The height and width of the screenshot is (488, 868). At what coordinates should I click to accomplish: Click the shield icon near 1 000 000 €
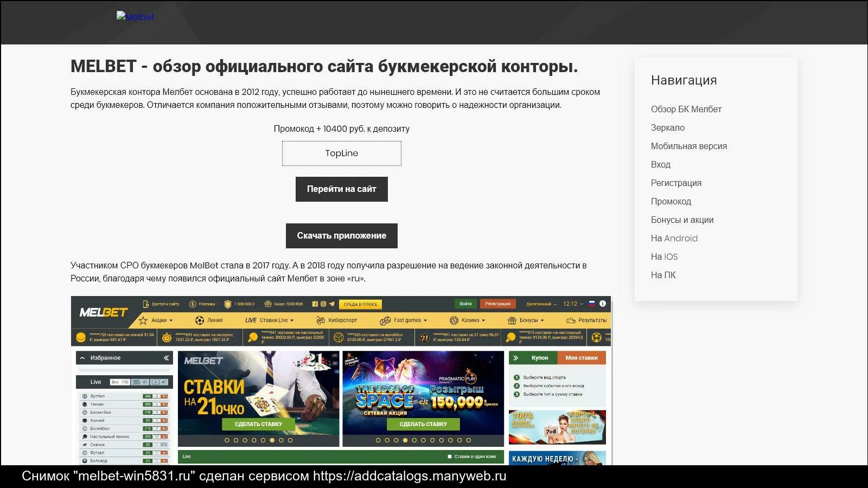click(x=228, y=304)
